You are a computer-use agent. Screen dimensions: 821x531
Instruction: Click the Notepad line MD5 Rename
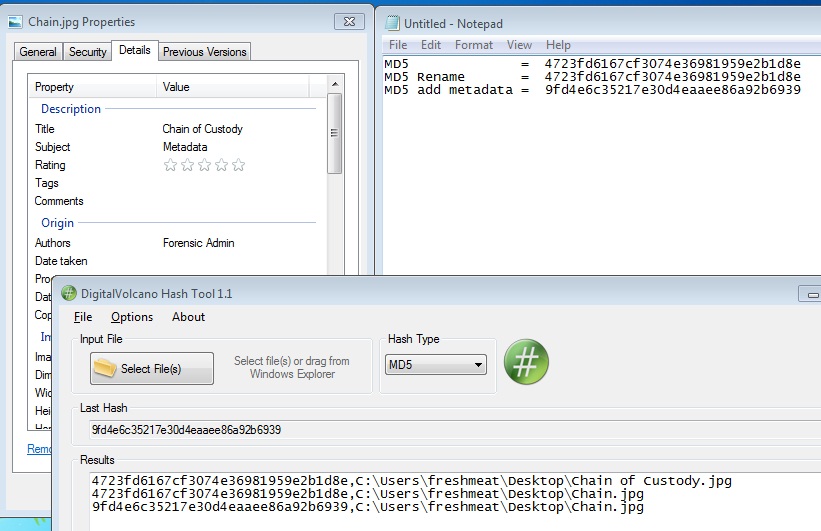[592, 77]
